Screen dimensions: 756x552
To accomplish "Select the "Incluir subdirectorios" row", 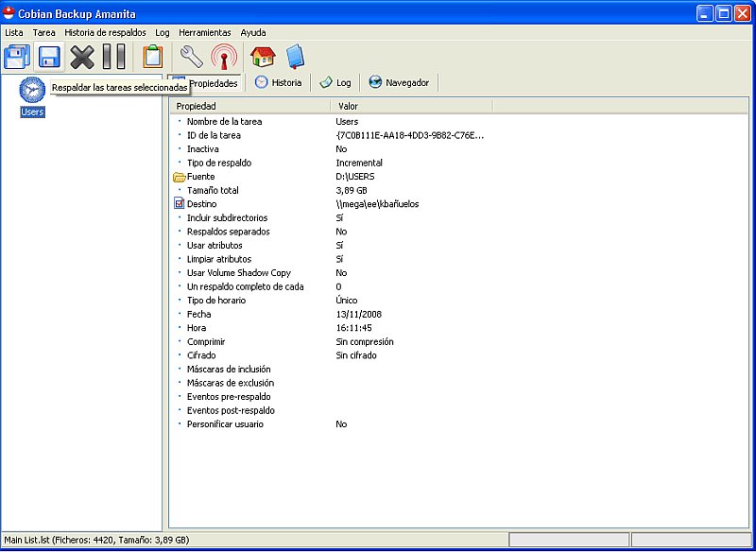I will click(x=458, y=218).
